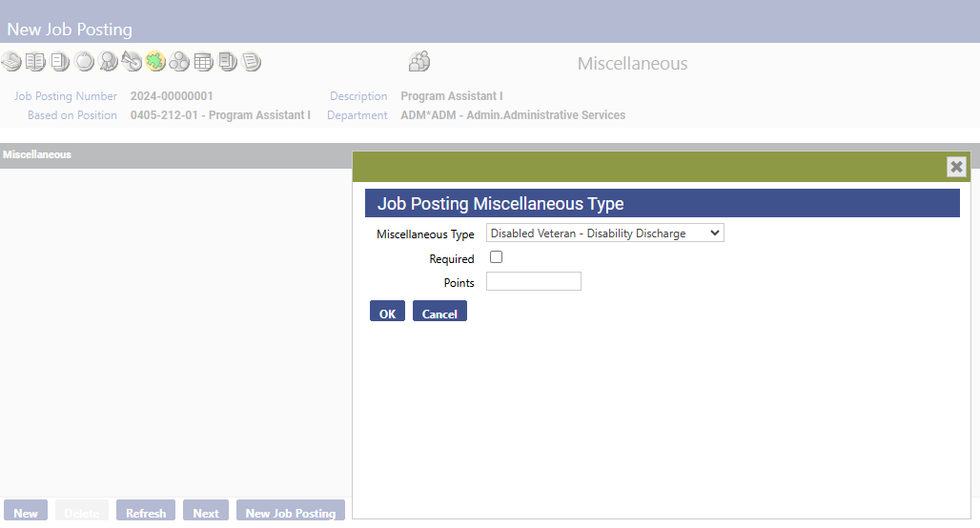Toggle the Required checkbox
The image size is (980, 528).
click(497, 257)
